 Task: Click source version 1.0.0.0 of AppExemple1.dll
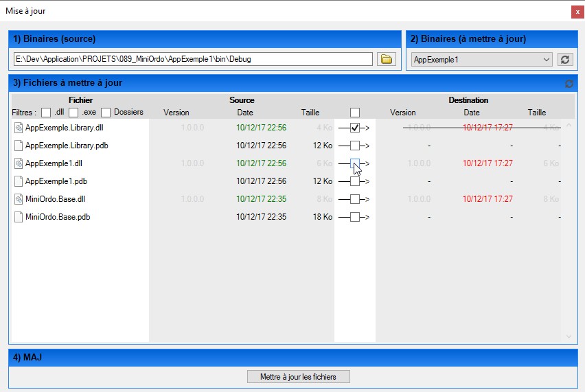click(x=192, y=163)
